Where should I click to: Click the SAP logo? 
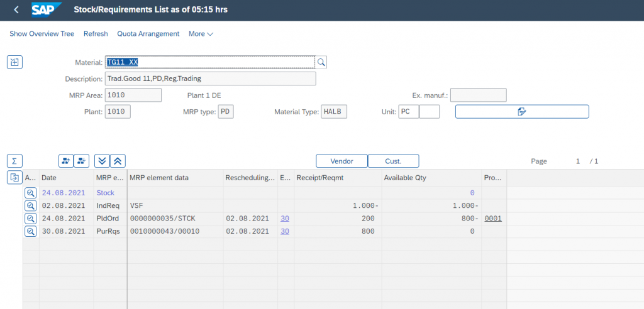click(x=47, y=10)
